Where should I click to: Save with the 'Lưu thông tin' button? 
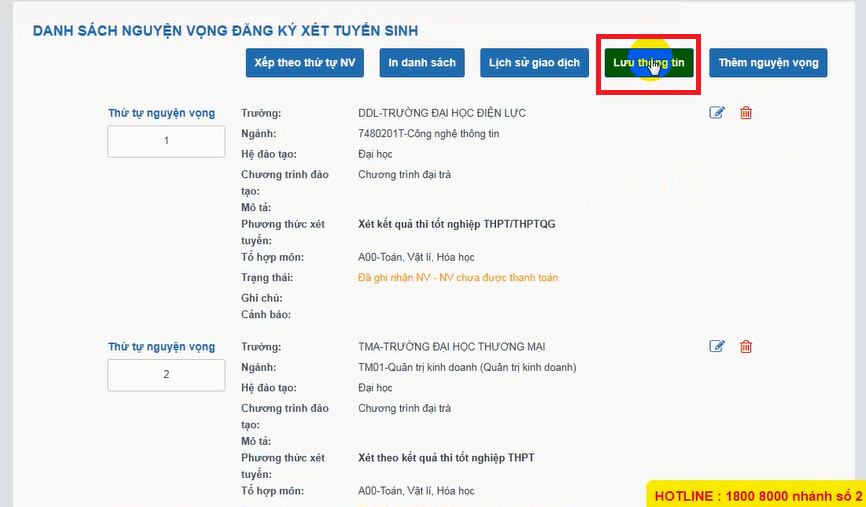click(x=648, y=63)
